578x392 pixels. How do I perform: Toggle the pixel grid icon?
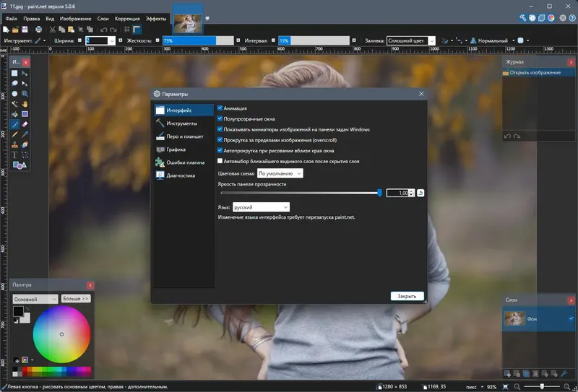127,30
